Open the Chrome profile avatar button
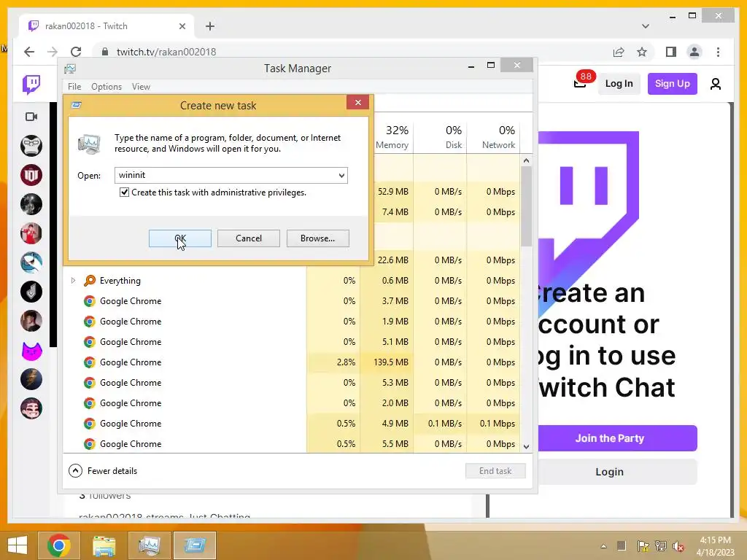This screenshot has height=560, width=747. point(694,52)
